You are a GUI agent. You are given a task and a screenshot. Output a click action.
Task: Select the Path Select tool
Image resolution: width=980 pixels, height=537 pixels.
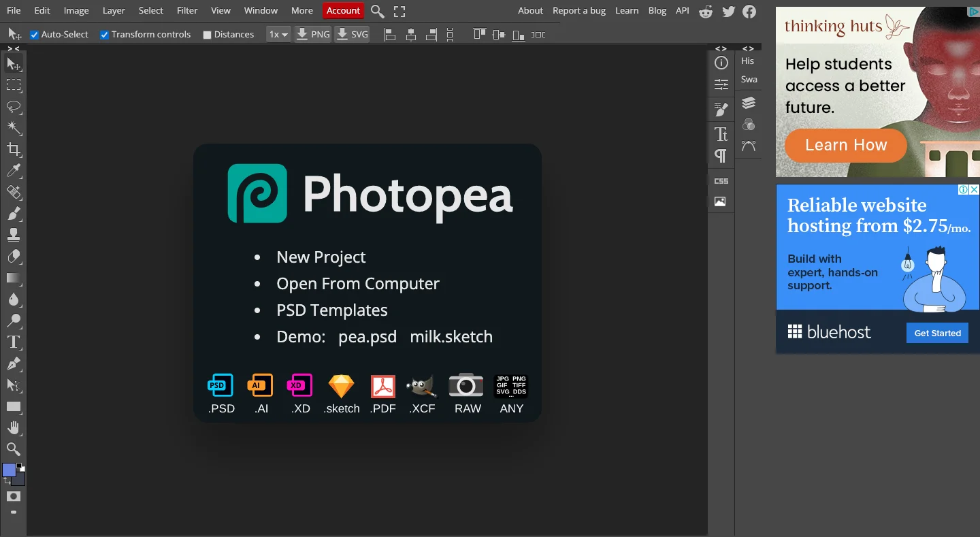pyautogui.click(x=13, y=385)
